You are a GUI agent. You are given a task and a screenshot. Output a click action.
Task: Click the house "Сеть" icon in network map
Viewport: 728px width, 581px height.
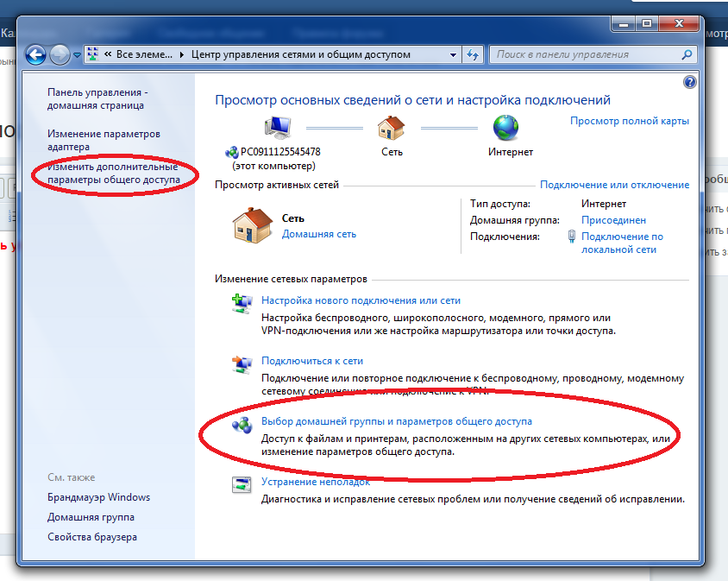coord(391,128)
